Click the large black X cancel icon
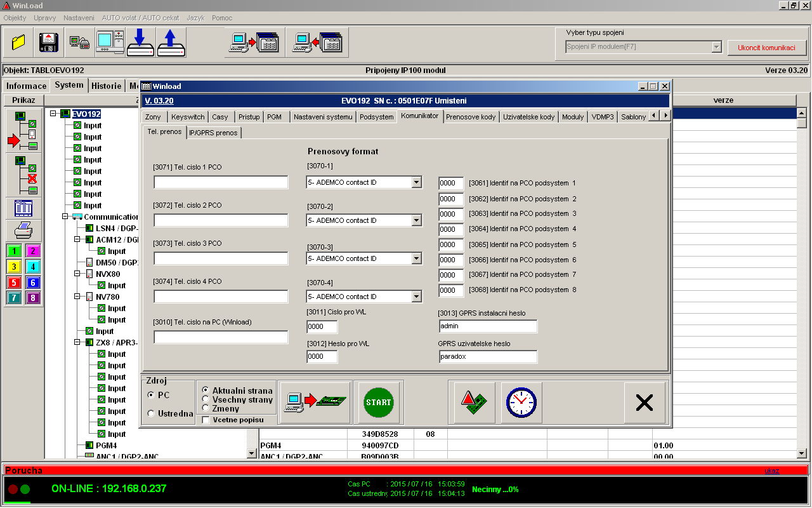The height and width of the screenshot is (508, 812). pyautogui.click(x=645, y=403)
